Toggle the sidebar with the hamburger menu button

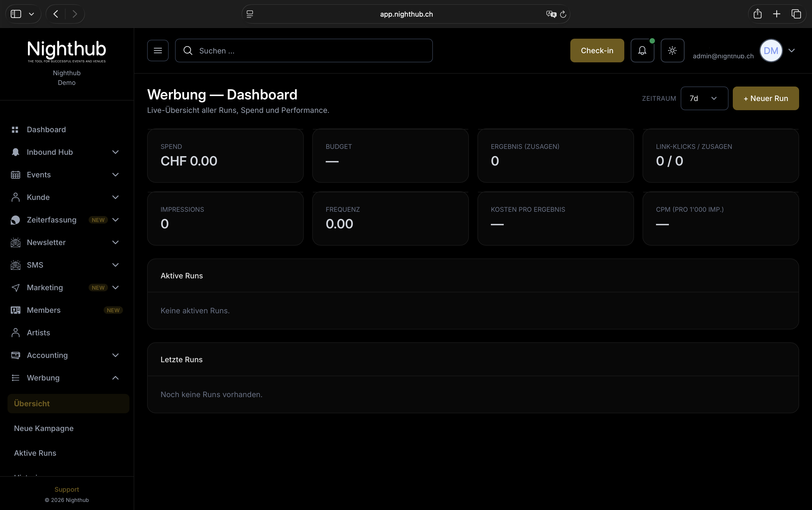click(x=158, y=51)
